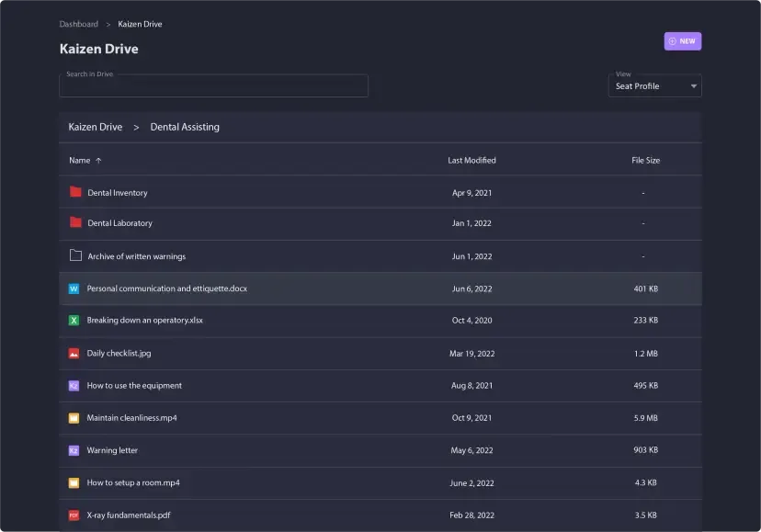Click the red Dental Inventory folder icon
Screen dimensions: 761x532
(75, 192)
